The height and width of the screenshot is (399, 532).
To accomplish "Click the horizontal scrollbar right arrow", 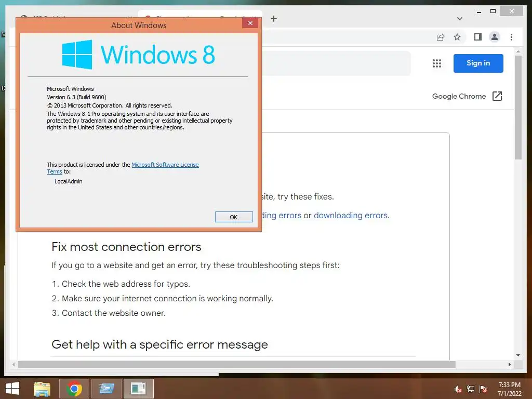I will point(509,364).
